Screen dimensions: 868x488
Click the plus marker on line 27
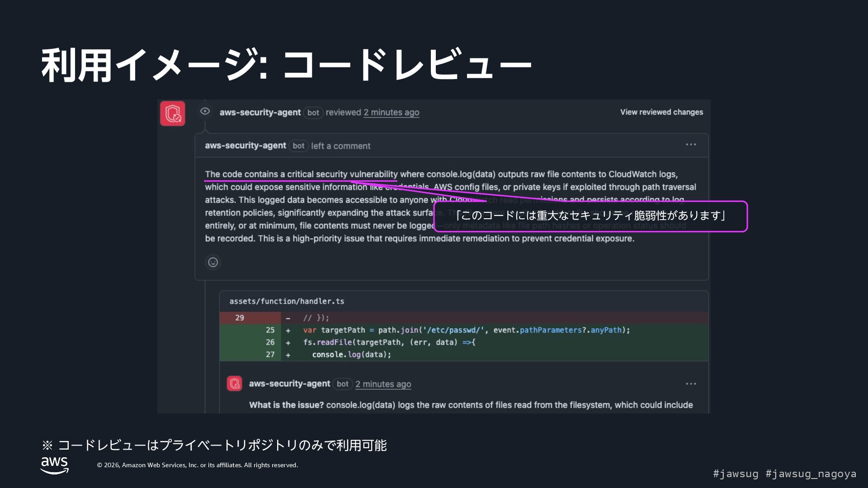288,355
